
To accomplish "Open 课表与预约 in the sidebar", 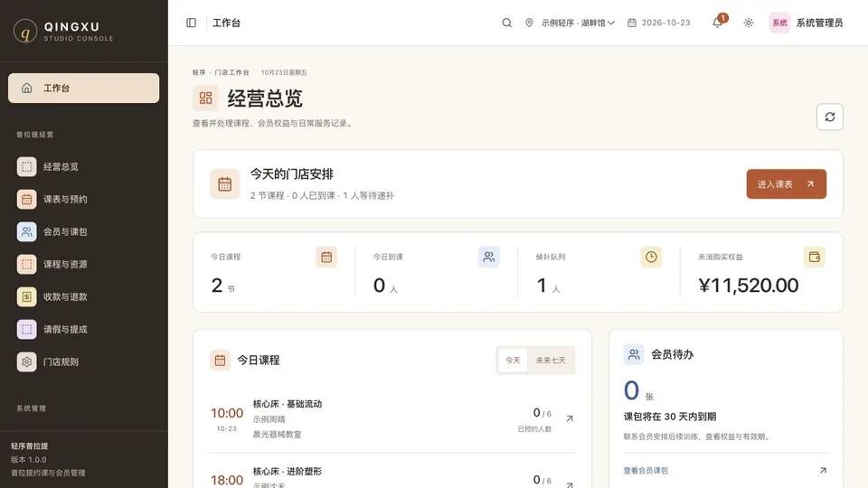I will (x=83, y=199).
